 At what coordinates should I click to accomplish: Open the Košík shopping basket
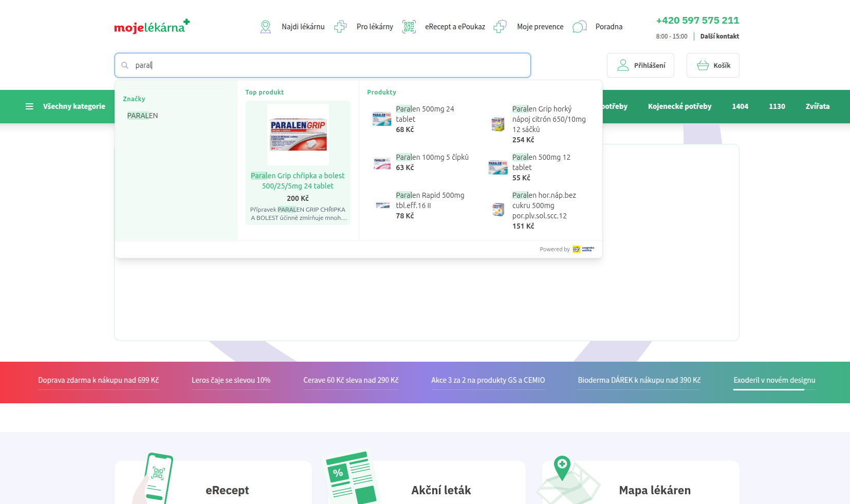(x=713, y=65)
